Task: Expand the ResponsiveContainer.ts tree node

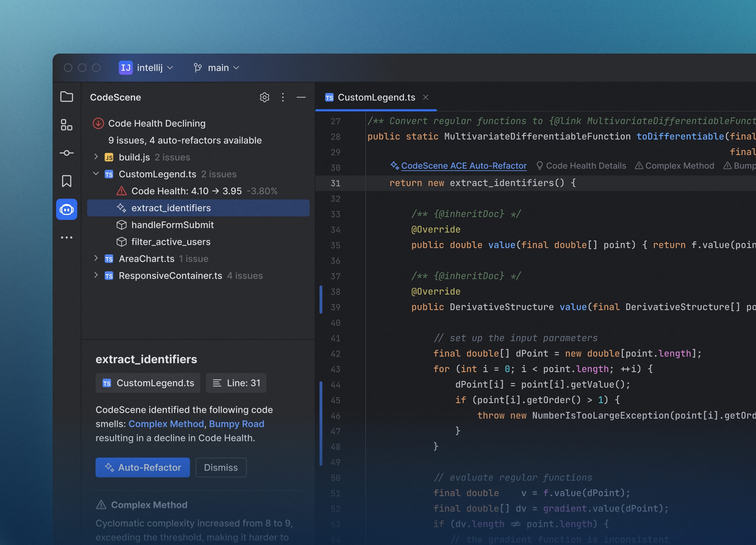Action: coord(96,275)
